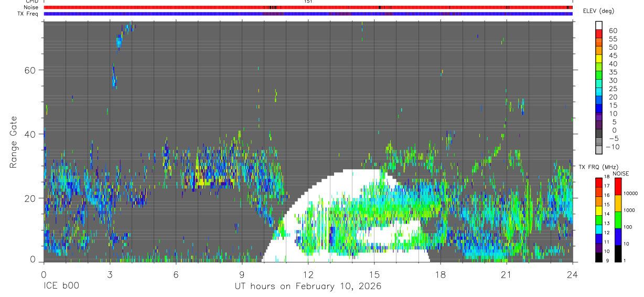Click the '17' value on TX FRQ scale
The width and height of the screenshot is (644, 297).
tap(607, 186)
